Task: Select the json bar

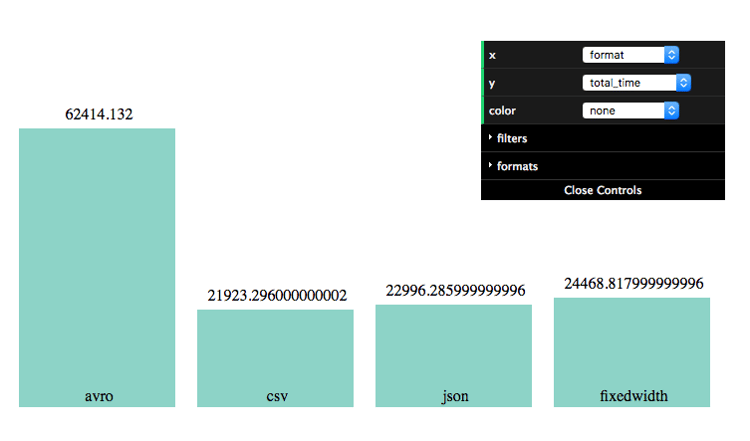Action: coord(453,356)
